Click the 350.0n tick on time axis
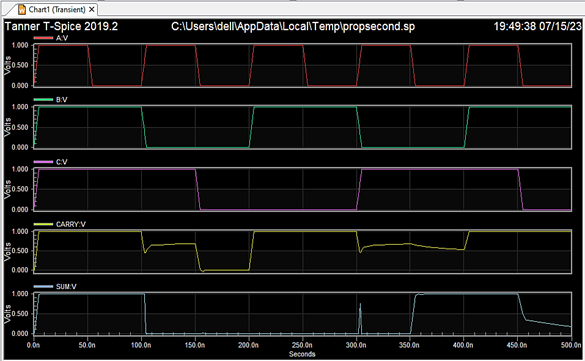The width and height of the screenshot is (585, 361). pyautogui.click(x=409, y=345)
